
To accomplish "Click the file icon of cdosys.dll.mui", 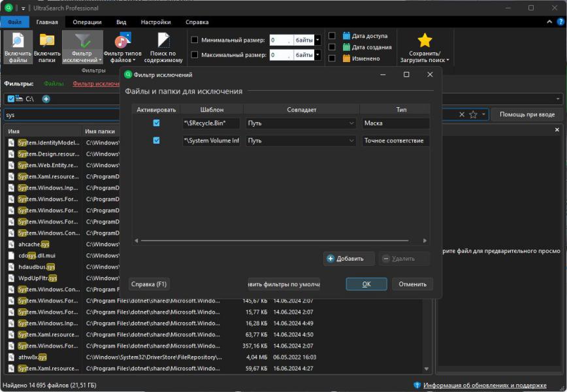I will (12, 255).
